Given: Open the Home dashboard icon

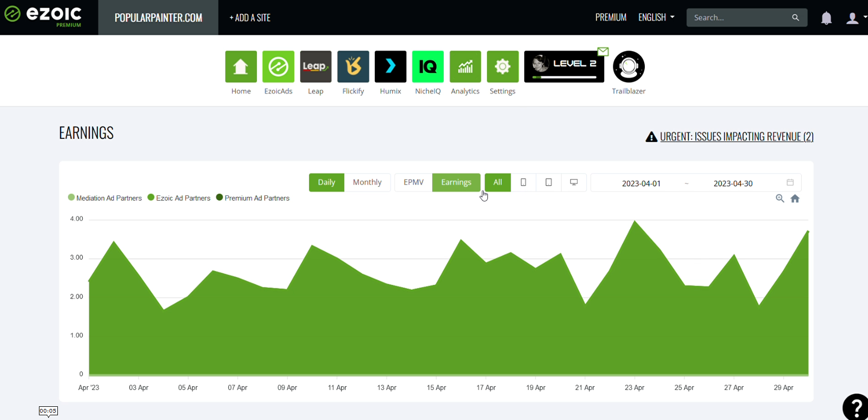Looking at the screenshot, I should tap(241, 67).
